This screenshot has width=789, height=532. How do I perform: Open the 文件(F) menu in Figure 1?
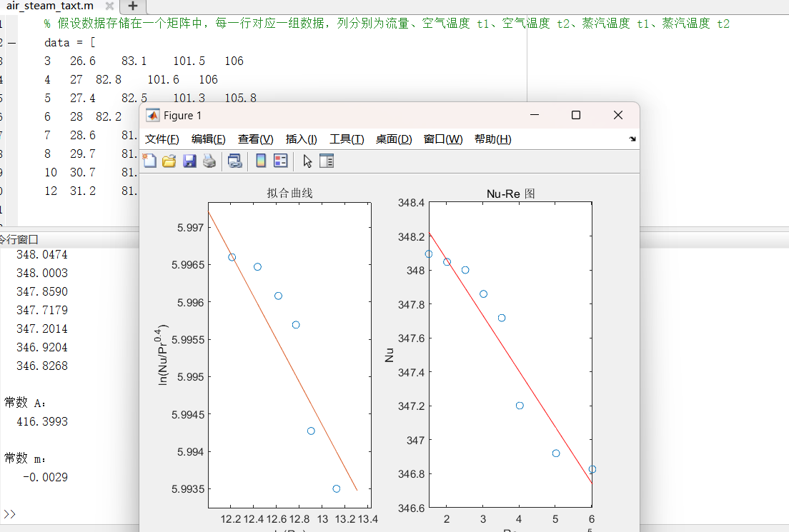pyautogui.click(x=162, y=139)
